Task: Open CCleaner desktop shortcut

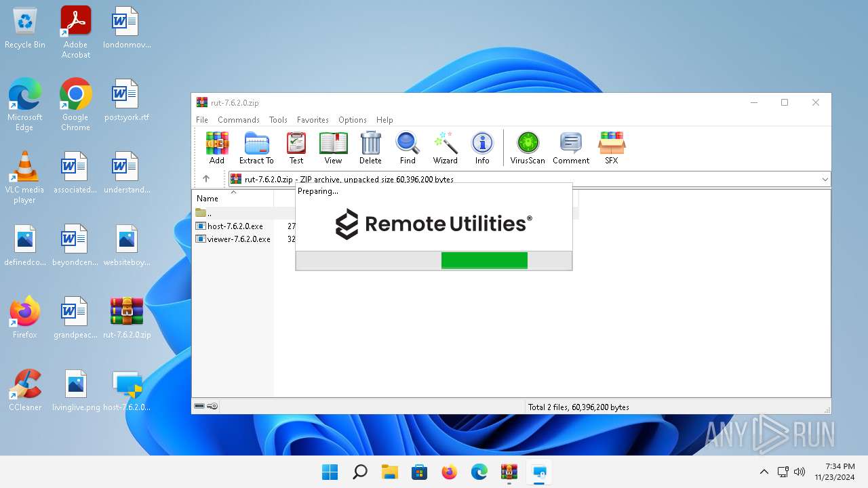Action: [25, 390]
